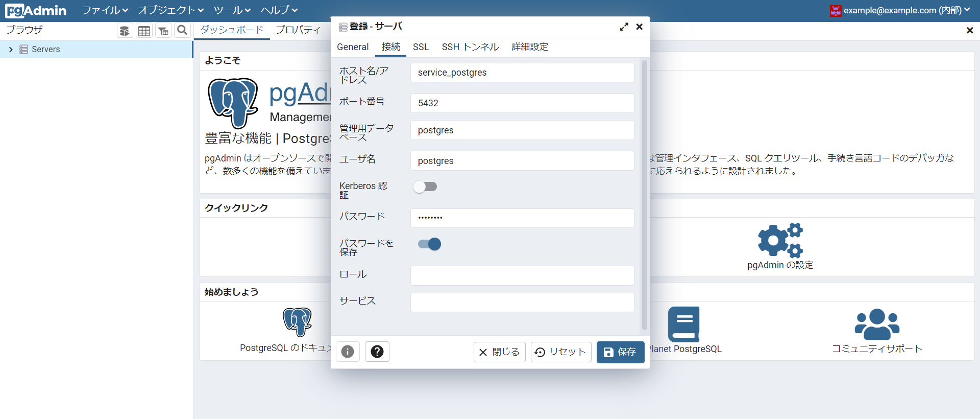Viewport: 980px width, 419px height.
Task: Toggle the save password switch
Action: (429, 244)
